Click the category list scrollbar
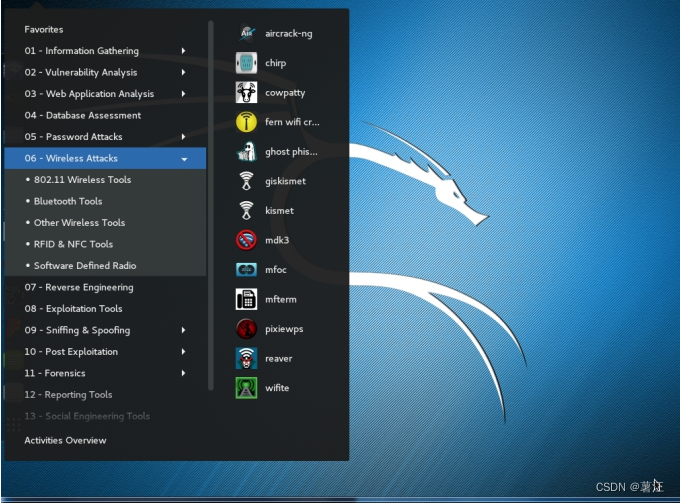The width and height of the screenshot is (680, 503). click(211, 206)
